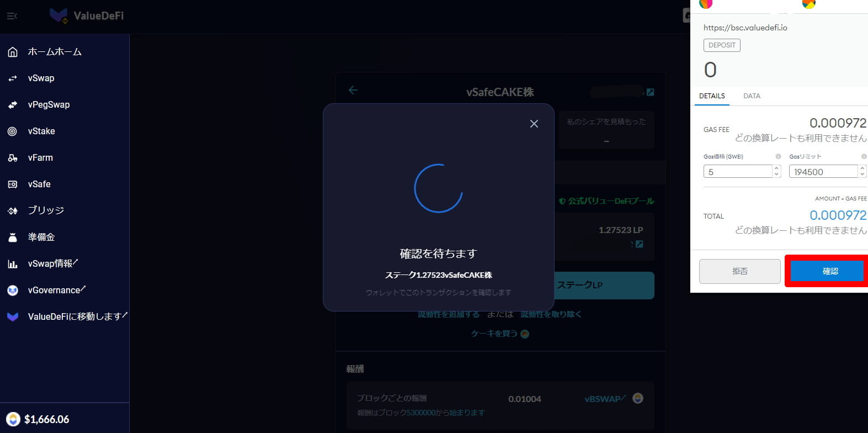The height and width of the screenshot is (433, 868).
Task: Open the external link icon under 1.27523 LP
Action: coord(639,244)
